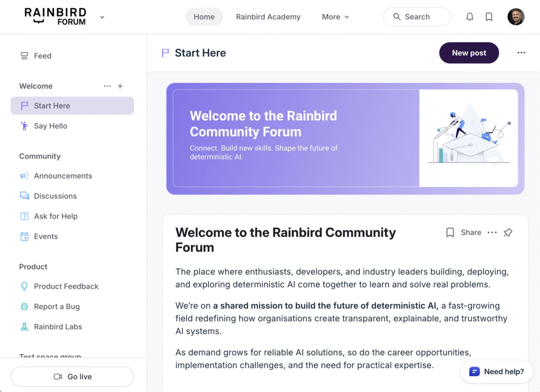
Task: Open welcome post more-options ellipsis
Action: click(x=492, y=233)
